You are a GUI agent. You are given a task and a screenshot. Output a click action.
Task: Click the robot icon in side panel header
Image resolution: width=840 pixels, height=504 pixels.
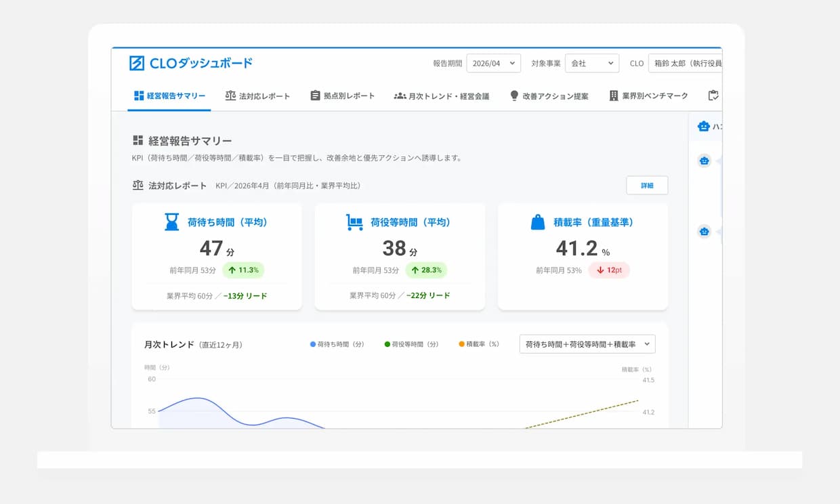click(x=704, y=126)
